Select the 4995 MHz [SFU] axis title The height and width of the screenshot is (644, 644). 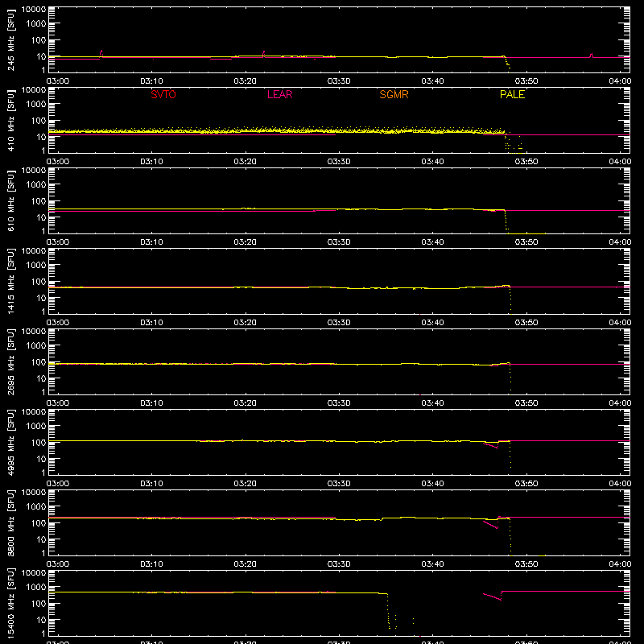coord(11,442)
